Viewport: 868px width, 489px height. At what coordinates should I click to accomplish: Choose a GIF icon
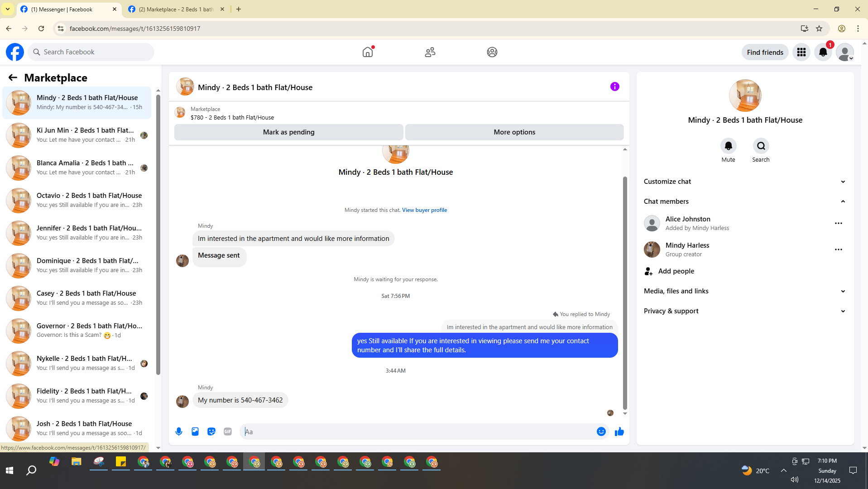[228, 431]
